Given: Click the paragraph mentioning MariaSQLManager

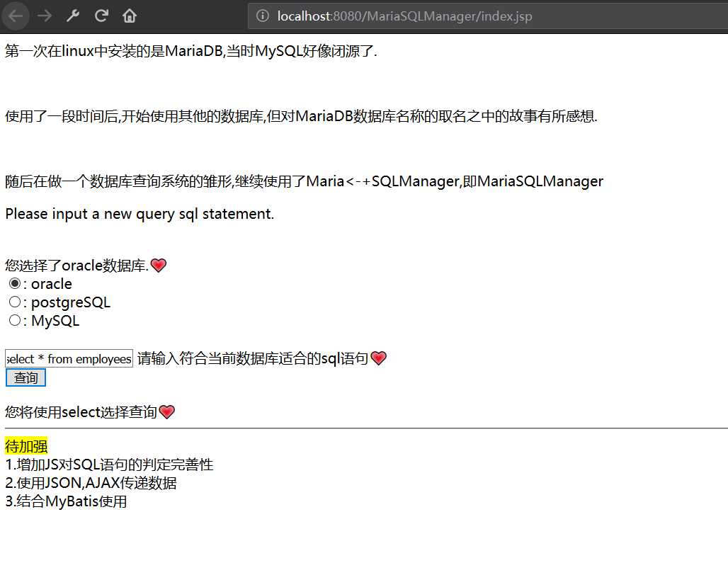Looking at the screenshot, I should (x=304, y=181).
